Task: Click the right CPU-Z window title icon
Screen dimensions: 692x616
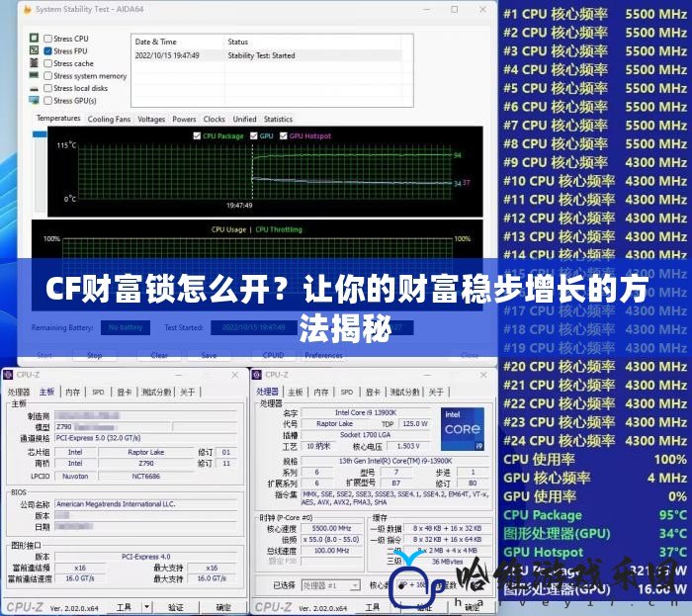Action: 256,375
